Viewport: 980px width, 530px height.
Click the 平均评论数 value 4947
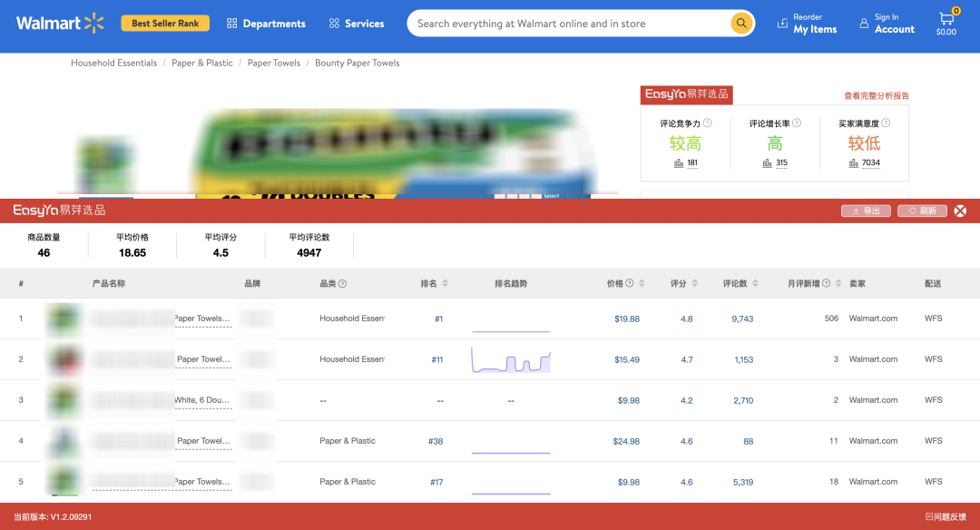point(309,252)
